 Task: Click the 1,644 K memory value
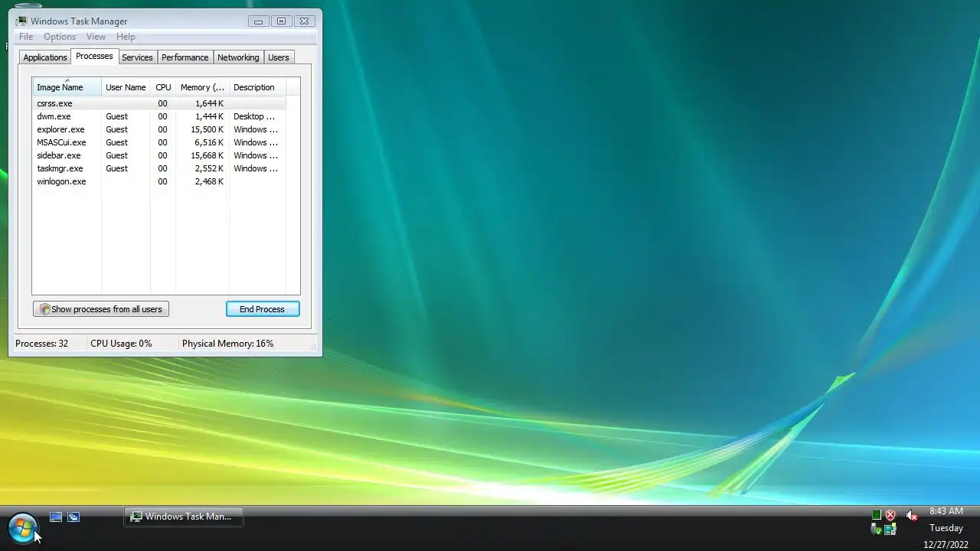209,103
